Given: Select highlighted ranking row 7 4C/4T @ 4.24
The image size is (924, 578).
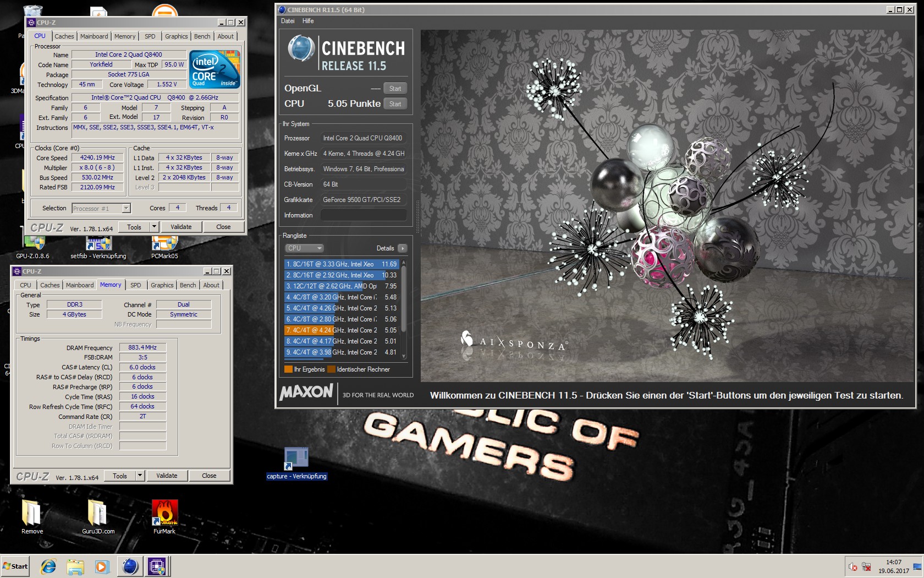Looking at the screenshot, I should pyautogui.click(x=341, y=330).
